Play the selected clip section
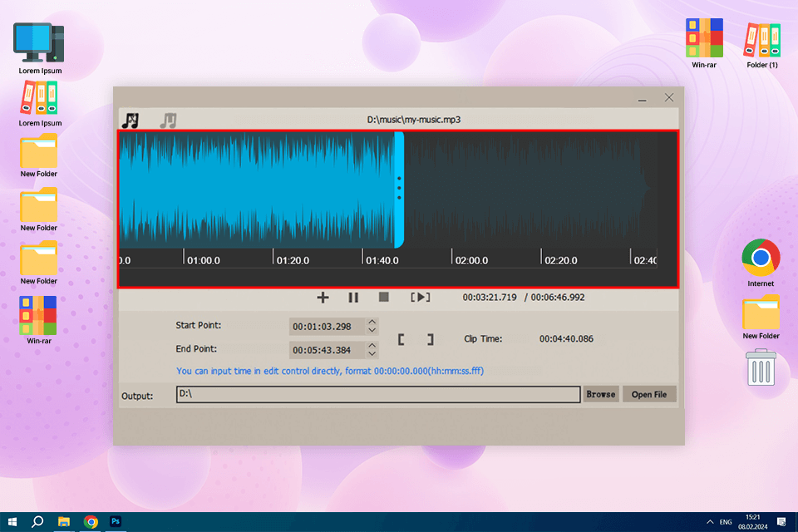The height and width of the screenshot is (532, 798). tap(421, 297)
